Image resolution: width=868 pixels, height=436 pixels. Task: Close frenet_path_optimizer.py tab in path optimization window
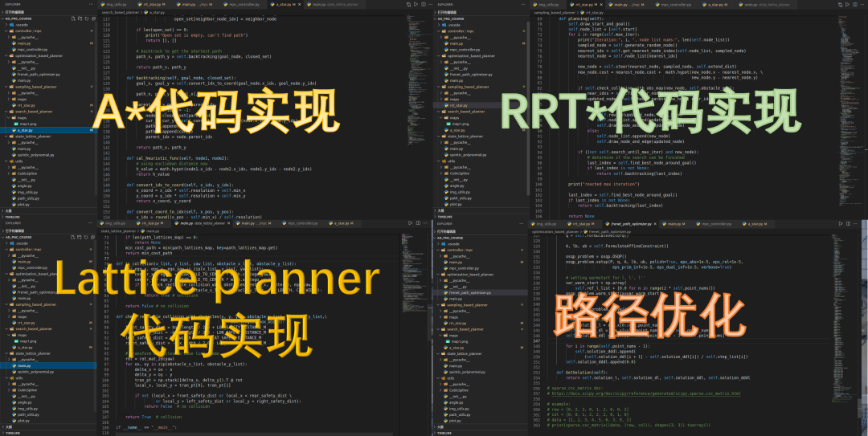pyautogui.click(x=655, y=223)
